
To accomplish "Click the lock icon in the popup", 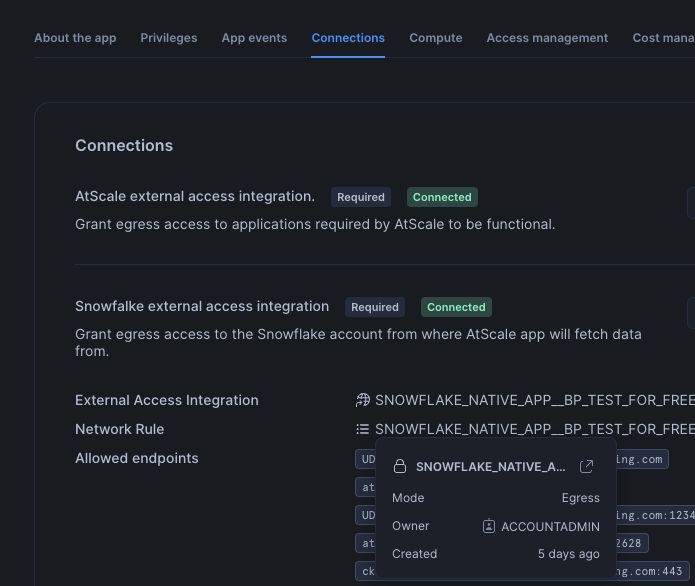I will (400, 466).
